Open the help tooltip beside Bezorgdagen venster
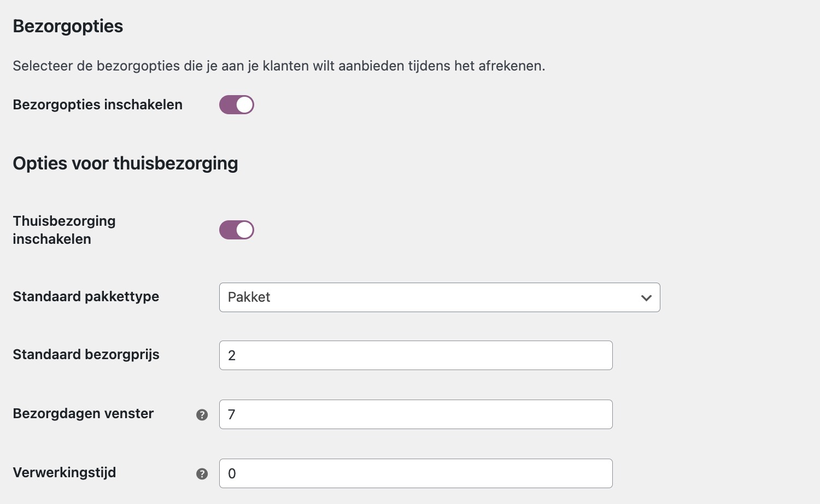Image resolution: width=820 pixels, height=504 pixels. 202,415
